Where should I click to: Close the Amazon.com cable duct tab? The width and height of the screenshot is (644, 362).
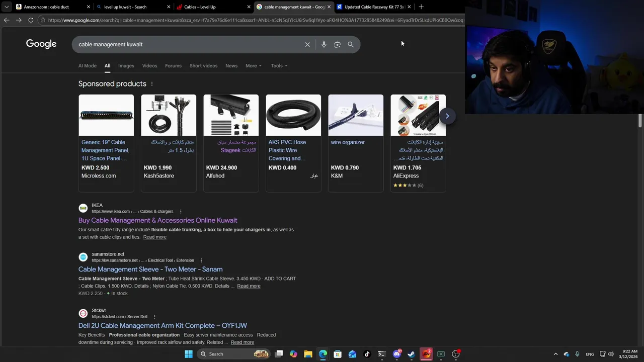(89, 7)
